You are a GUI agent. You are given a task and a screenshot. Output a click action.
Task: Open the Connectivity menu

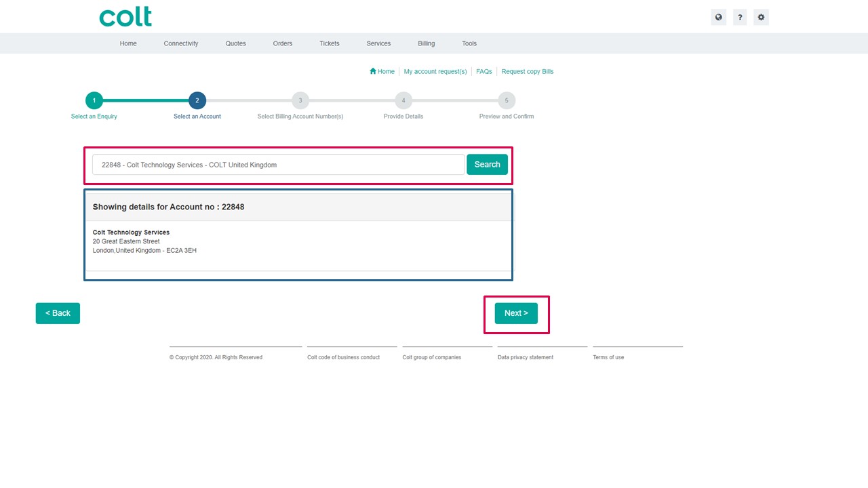pos(181,43)
